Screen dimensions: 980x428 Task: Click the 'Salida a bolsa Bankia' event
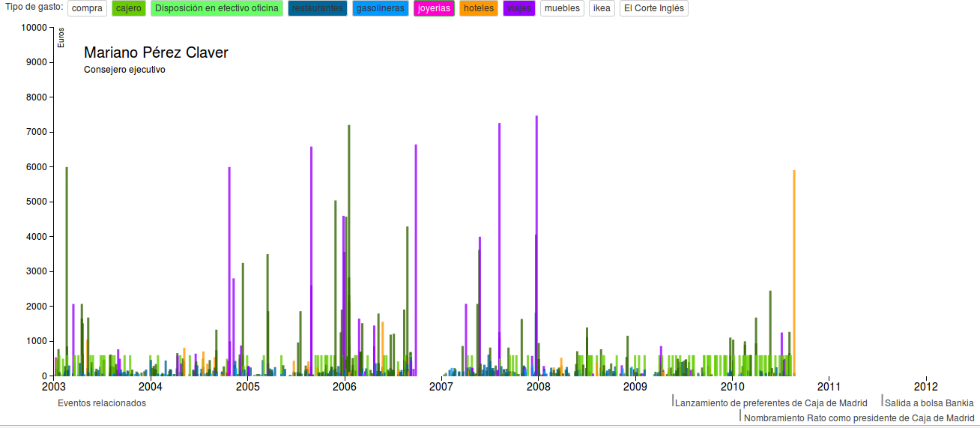[x=929, y=403]
